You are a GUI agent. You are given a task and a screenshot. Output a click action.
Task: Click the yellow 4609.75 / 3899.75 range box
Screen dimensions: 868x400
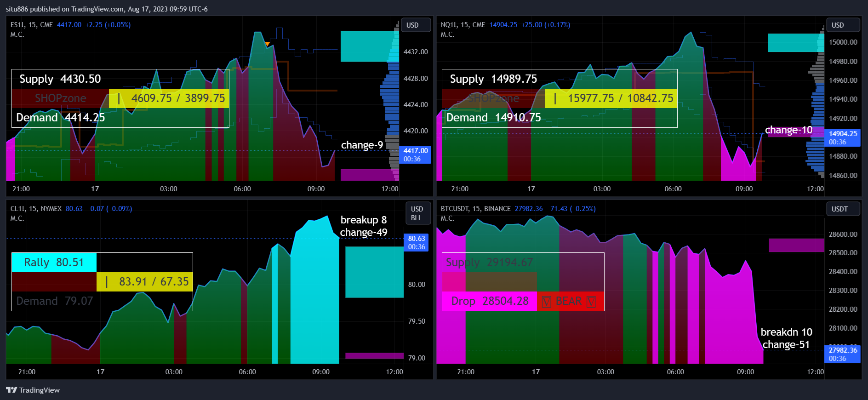coord(169,98)
